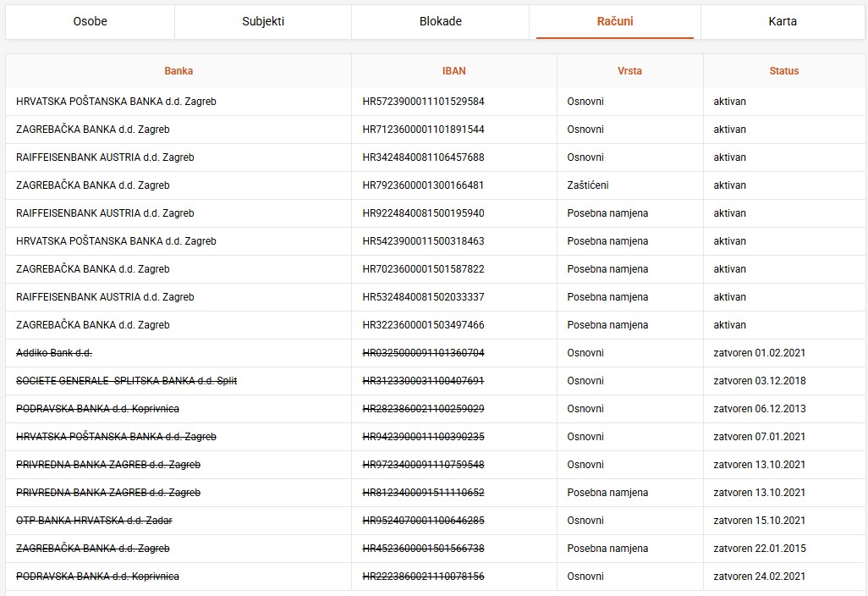
Task: Click OTP BANKA HRVATSKA d.d. Zadar
Action: 94,521
